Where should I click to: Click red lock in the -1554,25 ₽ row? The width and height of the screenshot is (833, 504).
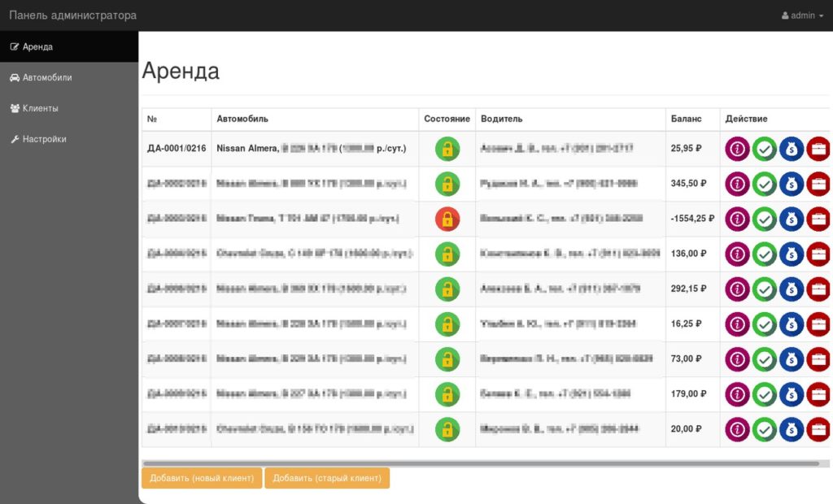point(447,219)
